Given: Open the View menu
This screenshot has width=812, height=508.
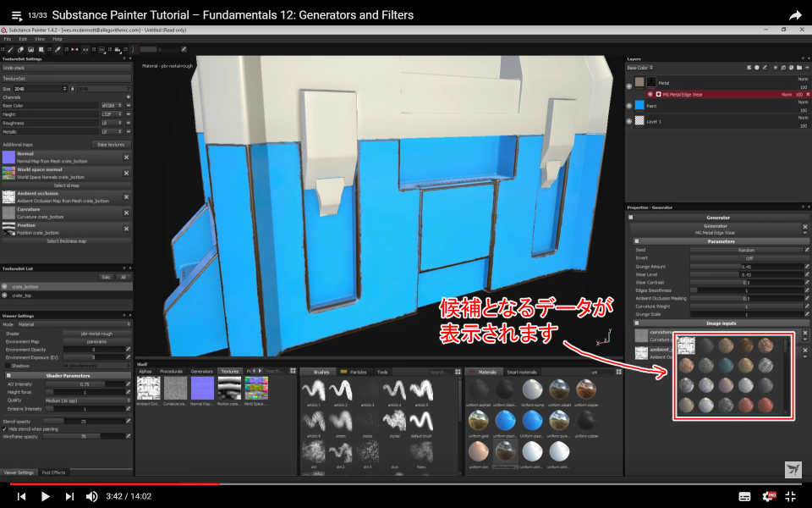Looking at the screenshot, I should click(x=40, y=39).
